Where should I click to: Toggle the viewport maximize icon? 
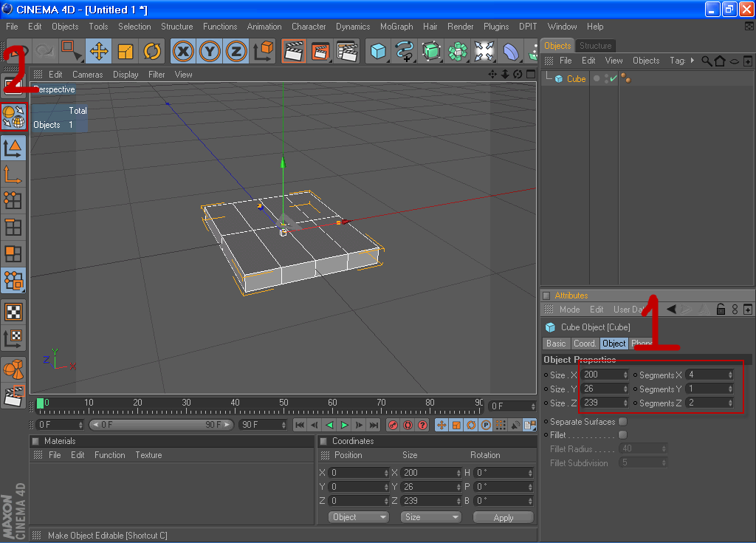pyautogui.click(x=531, y=75)
